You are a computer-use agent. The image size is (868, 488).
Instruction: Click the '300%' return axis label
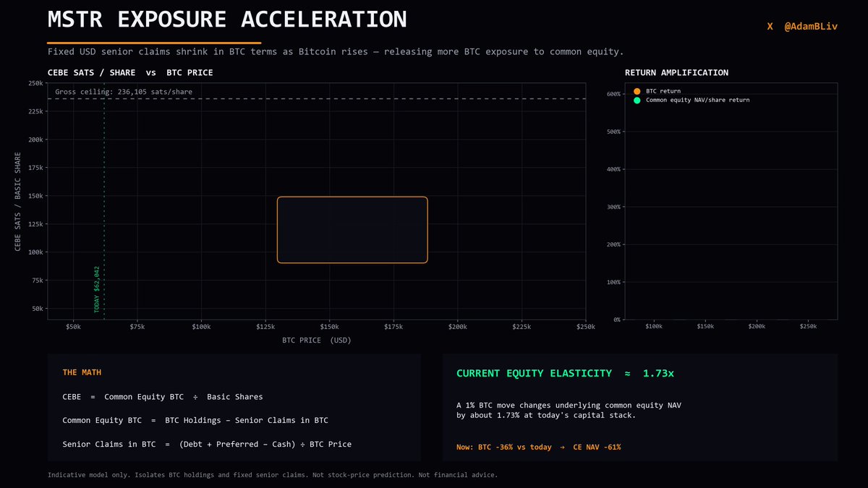point(615,207)
